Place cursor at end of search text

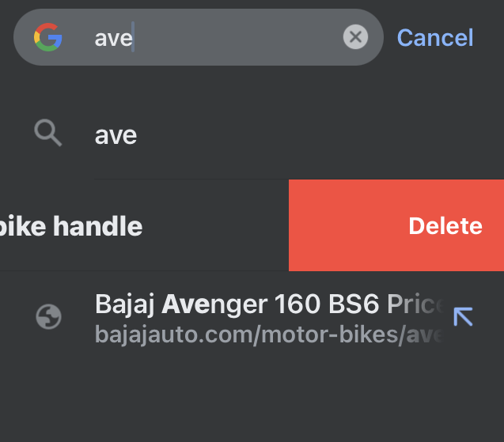click(x=133, y=38)
